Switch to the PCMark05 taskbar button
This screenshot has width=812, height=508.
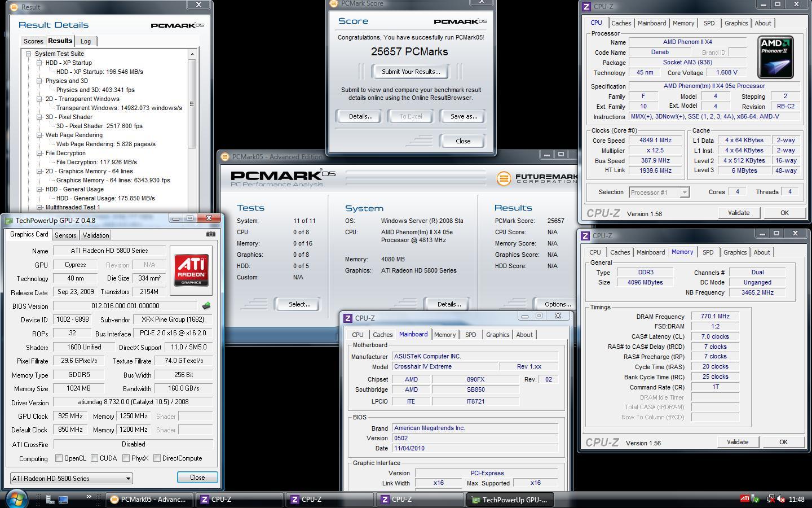point(149,500)
